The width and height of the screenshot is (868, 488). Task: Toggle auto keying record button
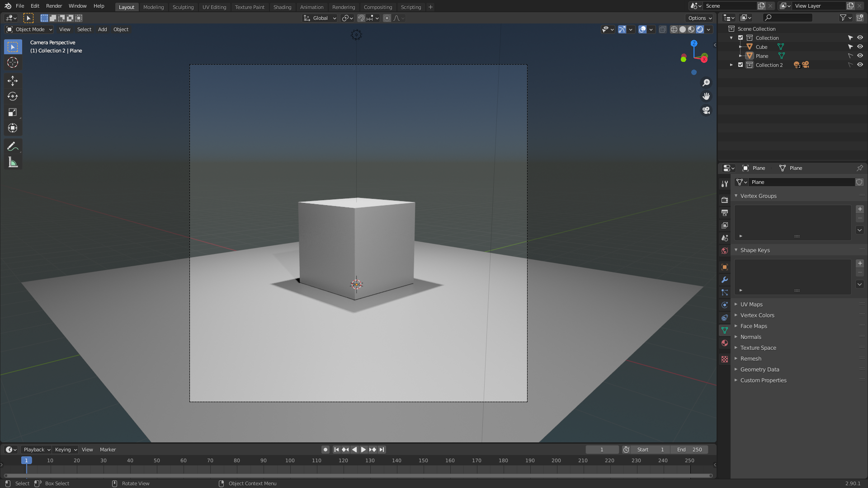325,450
